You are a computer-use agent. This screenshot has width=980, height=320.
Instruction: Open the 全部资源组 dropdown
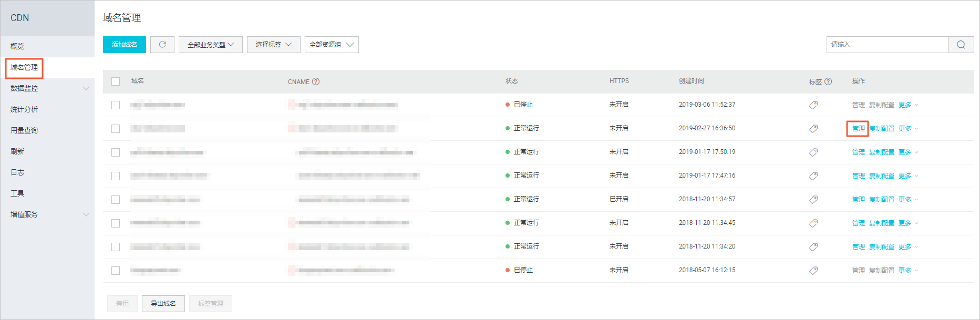pos(332,45)
